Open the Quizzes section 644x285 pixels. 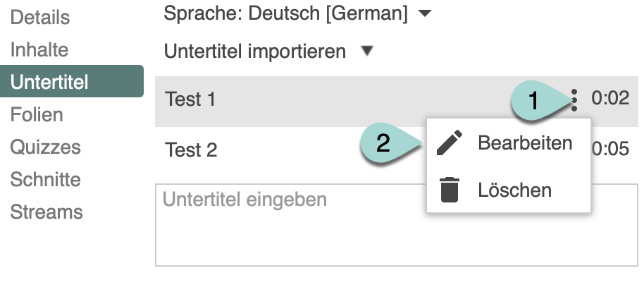pyautogui.click(x=45, y=147)
